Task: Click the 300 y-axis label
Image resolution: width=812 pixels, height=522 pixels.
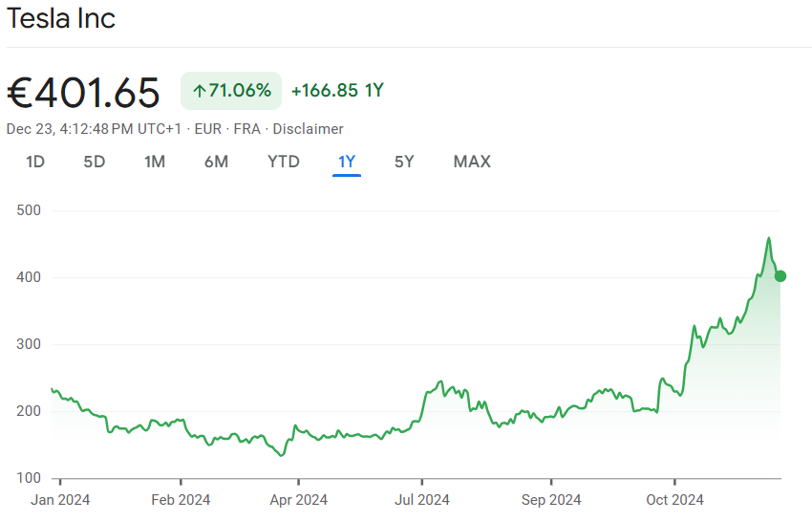Action: pyautogui.click(x=29, y=344)
